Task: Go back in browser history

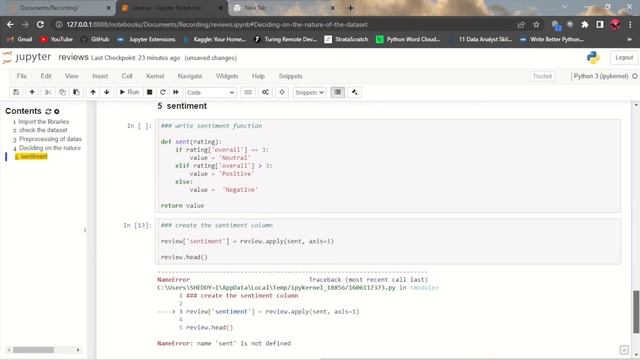Action: [x=10, y=24]
